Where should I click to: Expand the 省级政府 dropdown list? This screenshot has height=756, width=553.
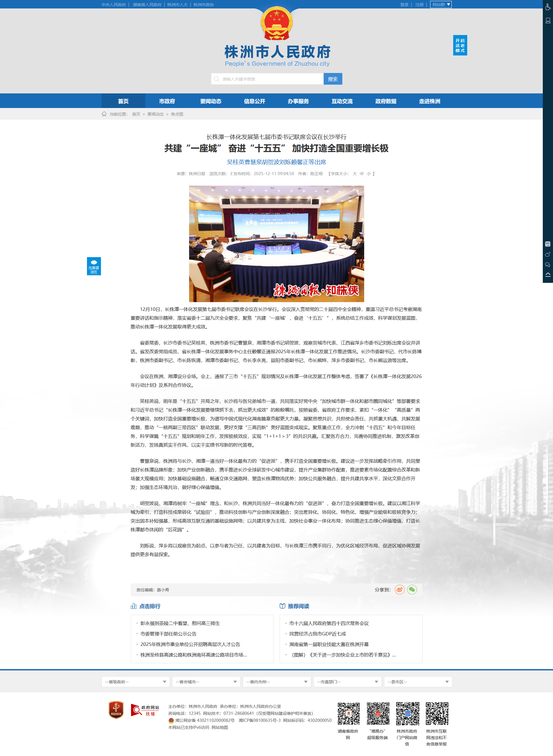click(x=135, y=682)
